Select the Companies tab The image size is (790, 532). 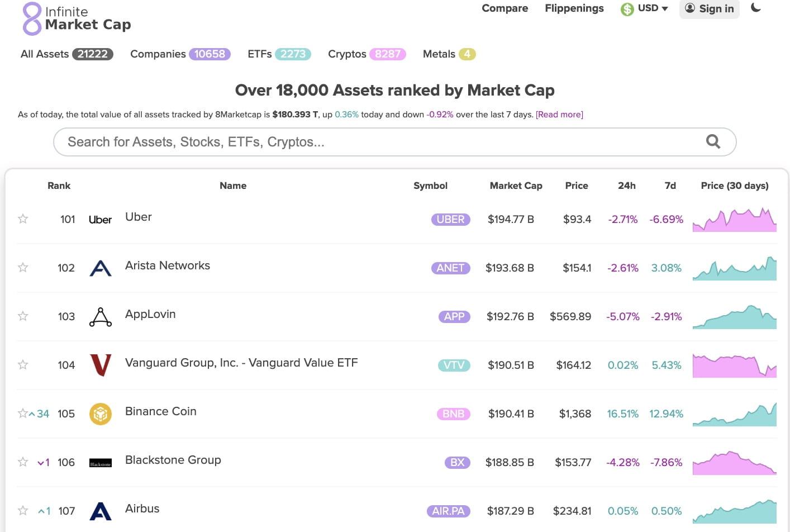click(x=180, y=54)
